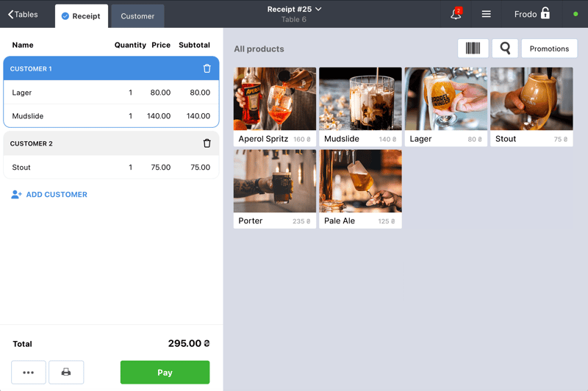Select the Mudslide line in Customer 1
588x391 pixels.
(x=111, y=116)
